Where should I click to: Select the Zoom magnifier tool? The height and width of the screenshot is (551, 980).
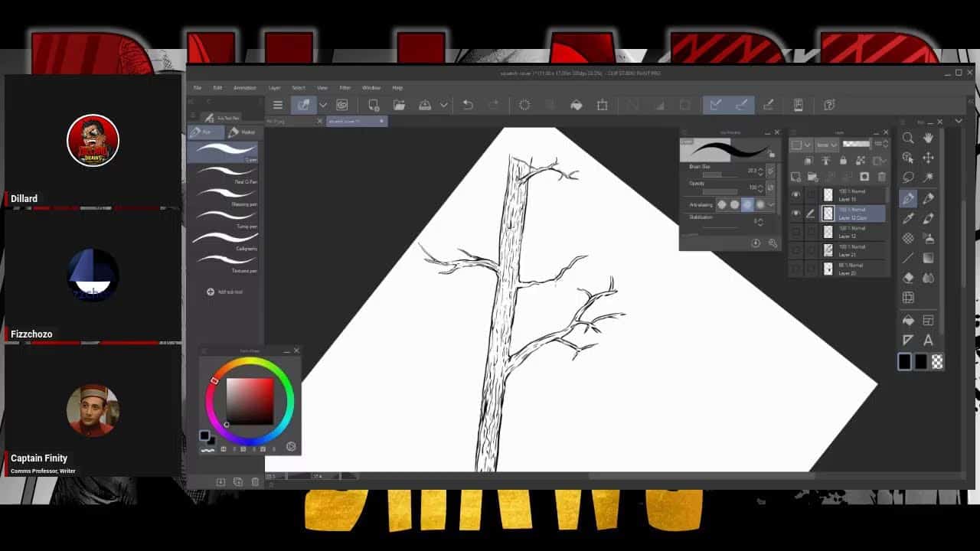point(908,138)
